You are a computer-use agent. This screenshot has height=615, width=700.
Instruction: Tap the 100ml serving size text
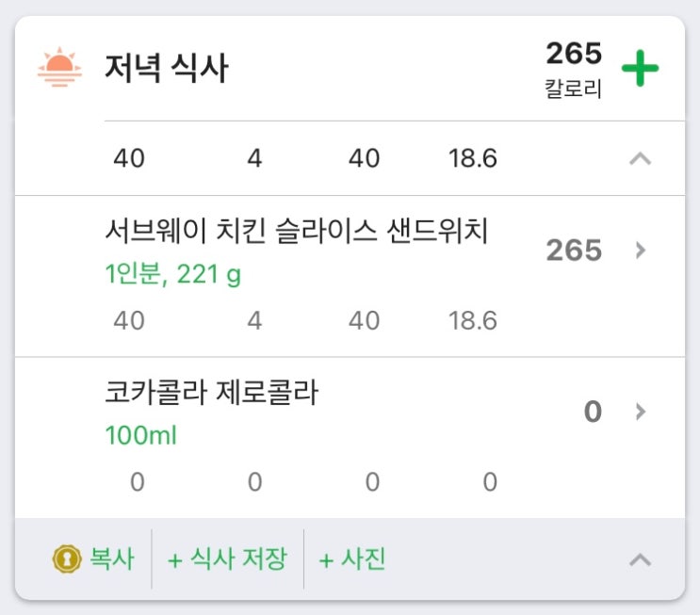point(140,437)
